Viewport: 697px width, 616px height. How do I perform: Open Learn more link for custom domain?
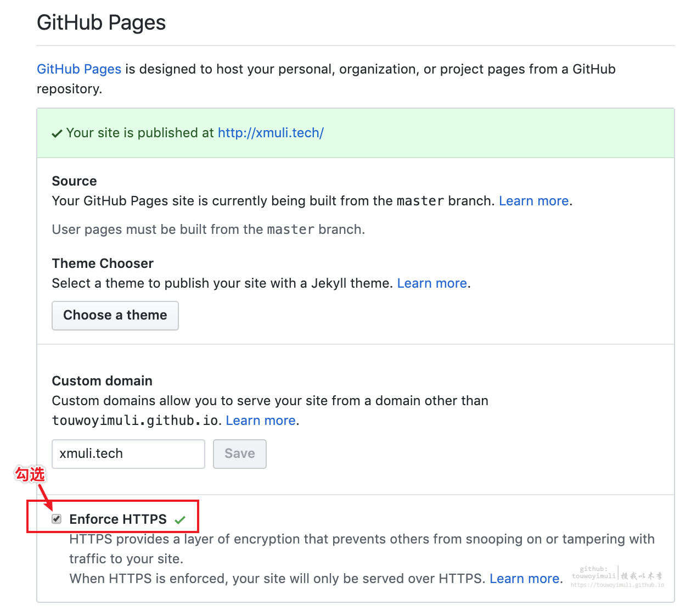(261, 421)
